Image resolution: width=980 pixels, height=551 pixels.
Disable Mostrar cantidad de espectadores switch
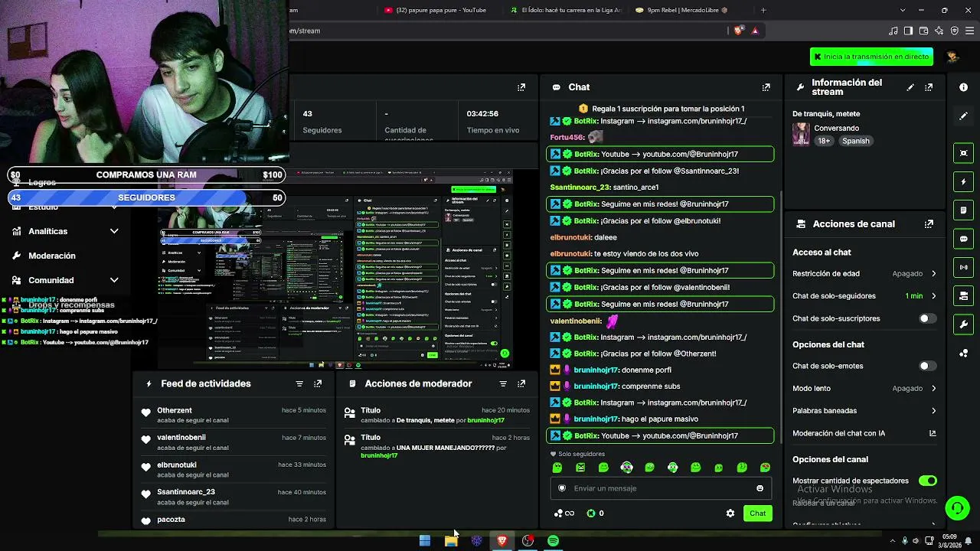point(927,481)
